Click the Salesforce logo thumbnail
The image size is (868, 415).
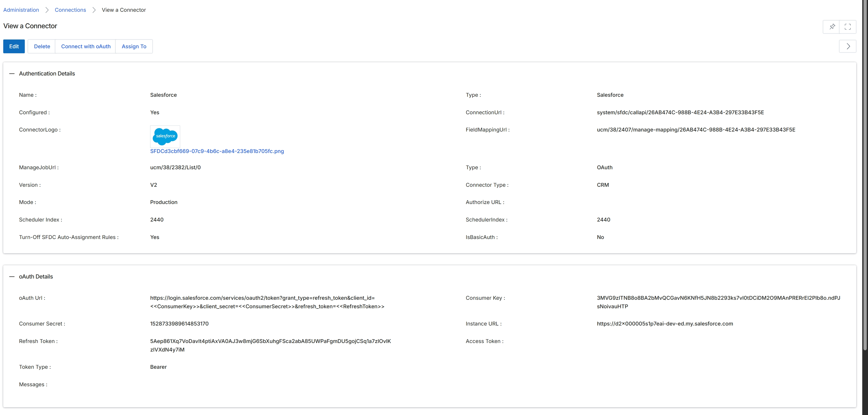pyautogui.click(x=165, y=136)
